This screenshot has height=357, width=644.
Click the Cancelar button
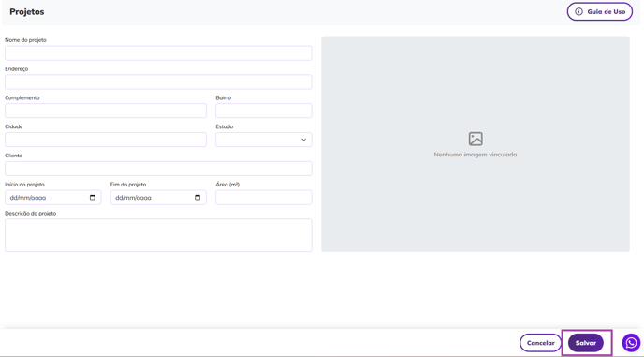tap(540, 343)
